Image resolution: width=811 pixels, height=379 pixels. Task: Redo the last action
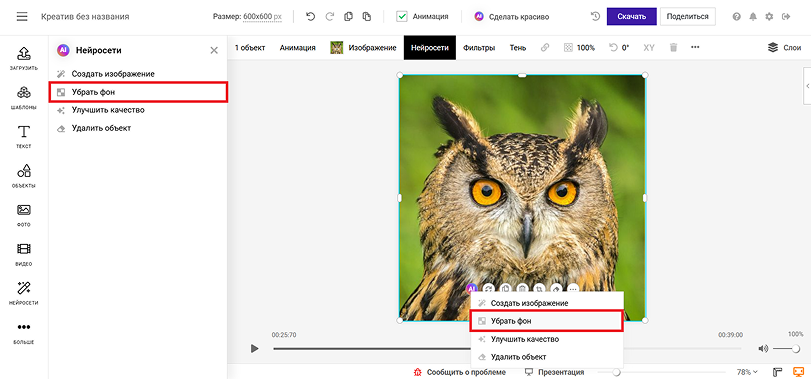(329, 17)
